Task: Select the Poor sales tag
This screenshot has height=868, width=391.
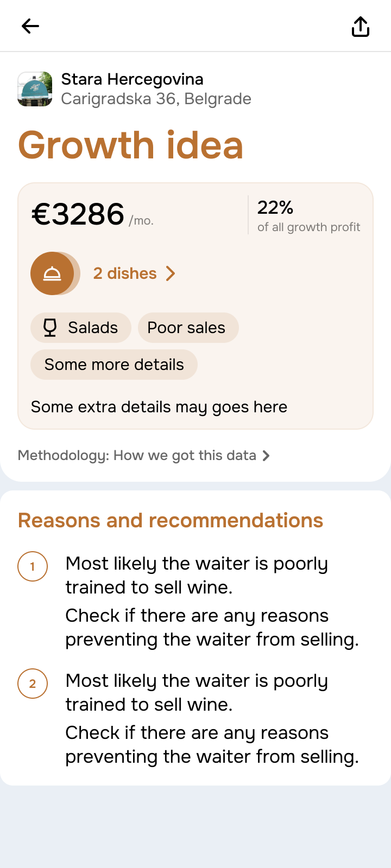Action: [188, 328]
